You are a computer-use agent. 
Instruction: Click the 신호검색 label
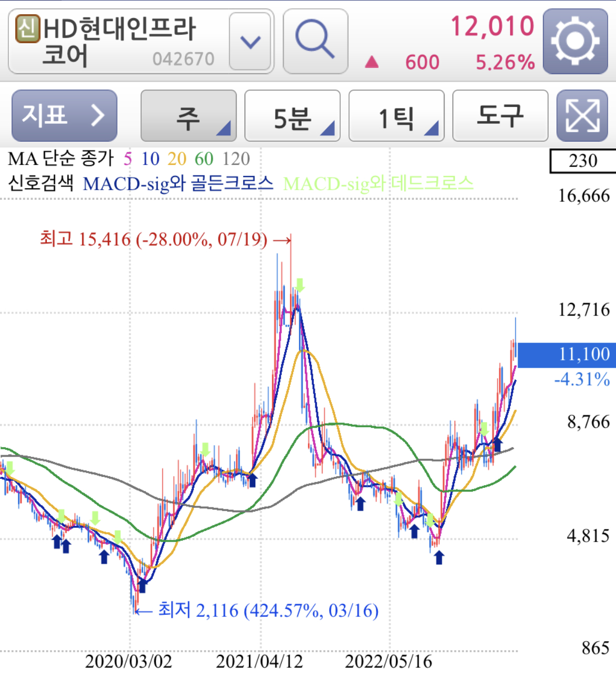pyautogui.click(x=41, y=183)
